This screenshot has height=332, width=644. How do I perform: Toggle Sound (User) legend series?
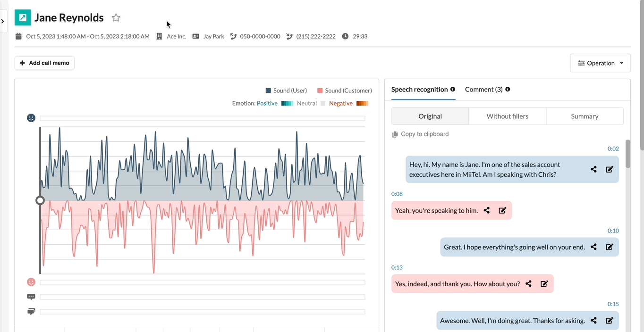point(286,91)
